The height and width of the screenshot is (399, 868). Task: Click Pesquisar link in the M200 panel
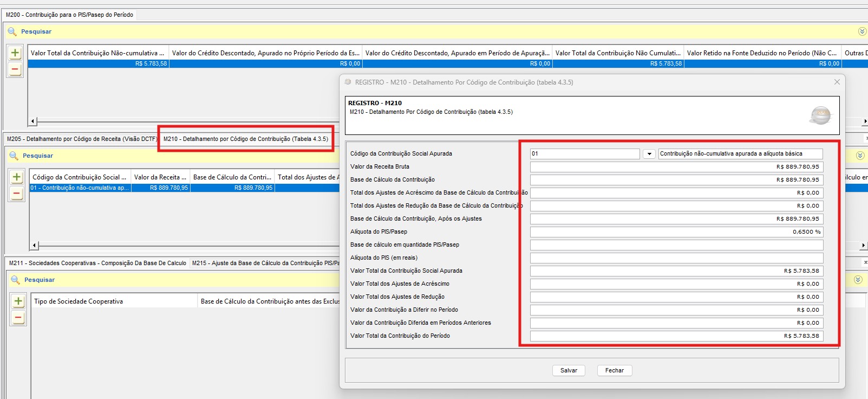click(36, 31)
